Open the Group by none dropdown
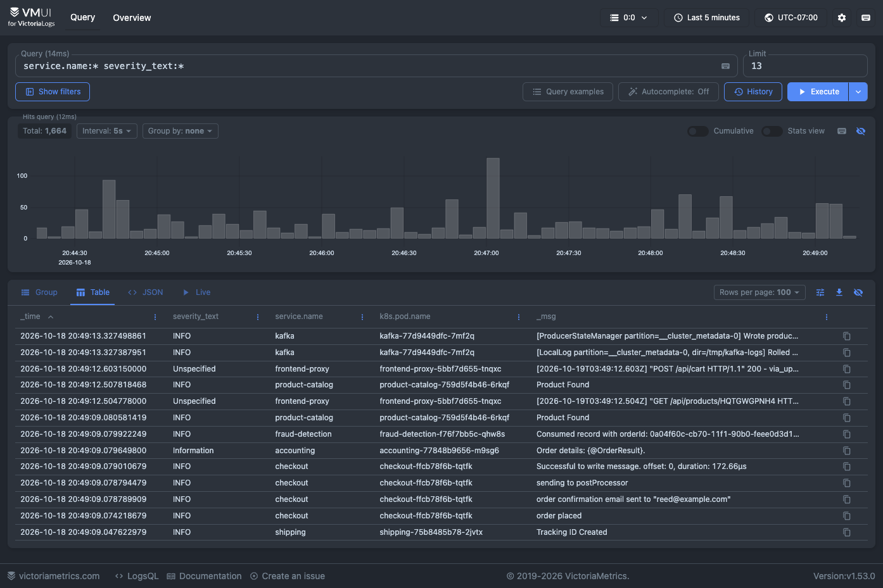883x588 pixels. pyautogui.click(x=181, y=131)
